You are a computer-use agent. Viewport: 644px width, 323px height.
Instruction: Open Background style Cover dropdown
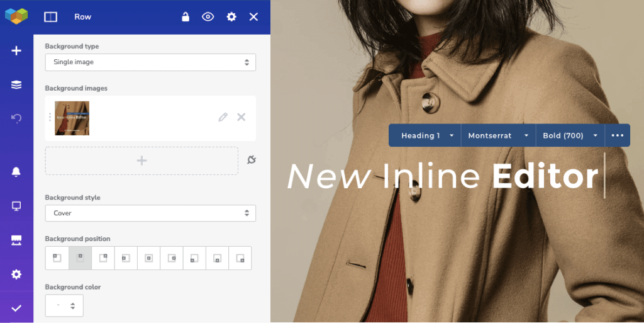(150, 213)
